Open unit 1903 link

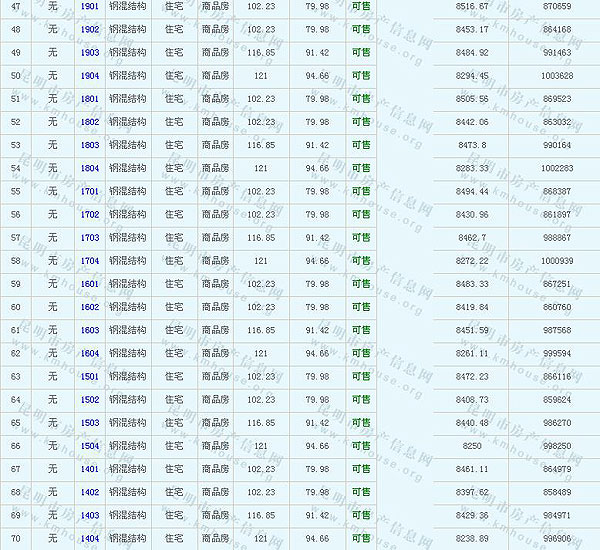(x=90, y=52)
